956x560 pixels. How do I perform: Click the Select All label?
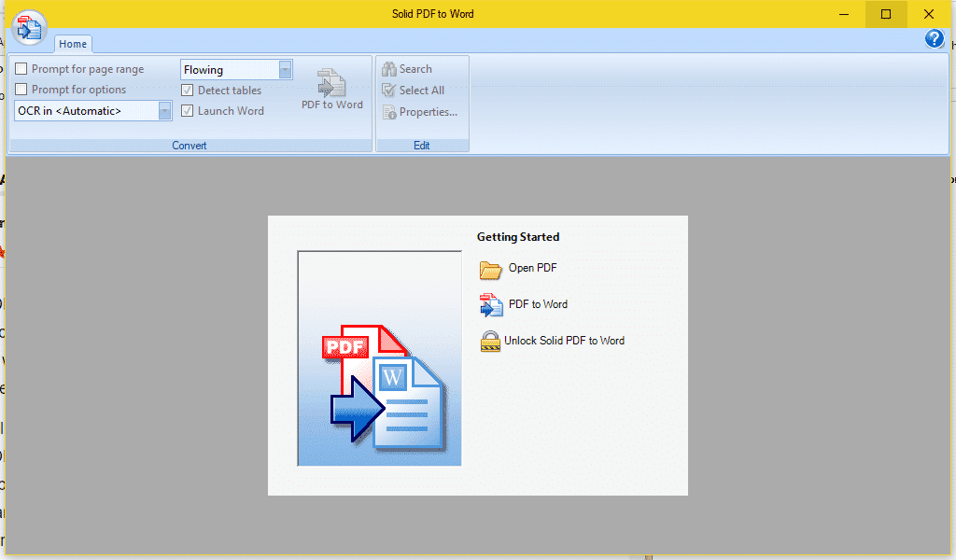pos(421,91)
